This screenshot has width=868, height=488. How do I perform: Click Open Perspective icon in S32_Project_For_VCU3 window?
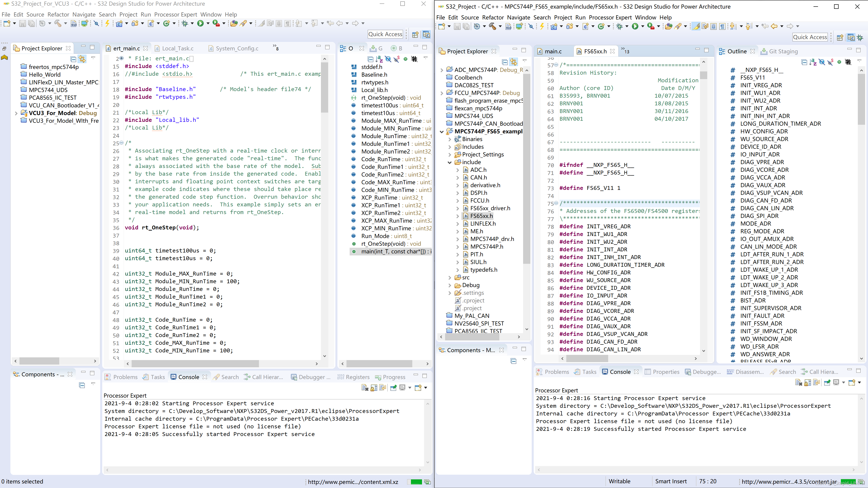415,34
